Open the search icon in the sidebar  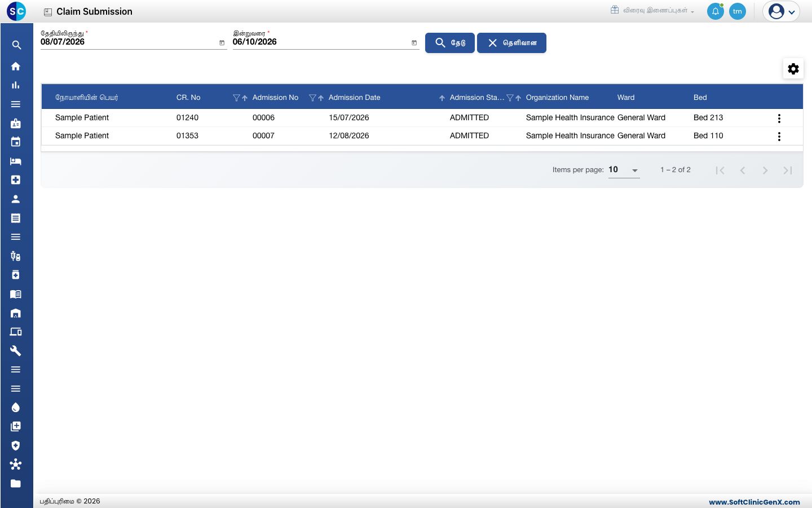(16, 45)
